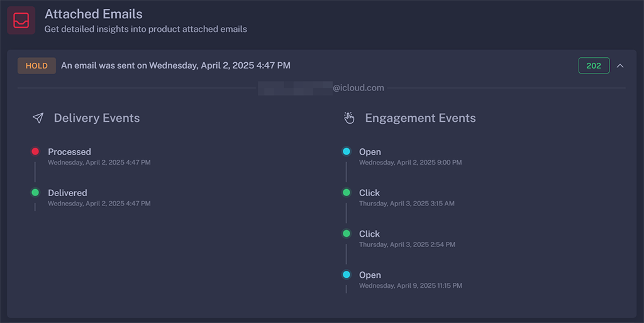Image resolution: width=644 pixels, height=323 pixels.
Task: Click the Delivered event label
Action: 67,193
